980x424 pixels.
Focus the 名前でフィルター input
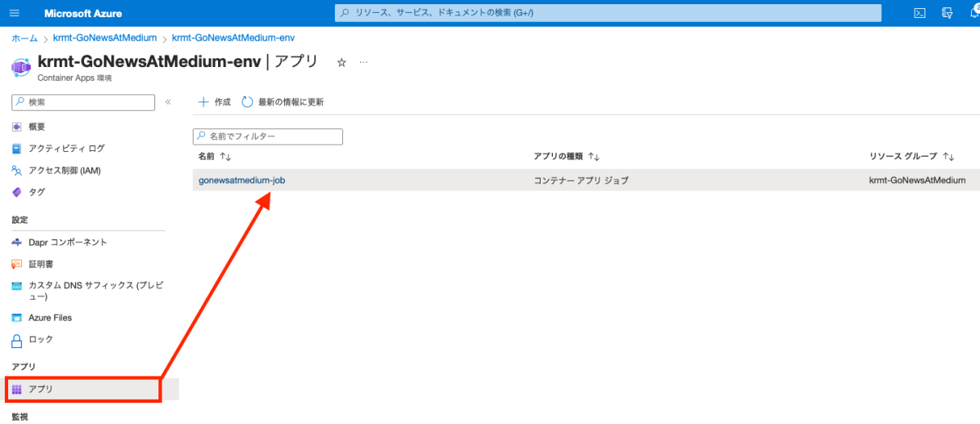click(268, 136)
